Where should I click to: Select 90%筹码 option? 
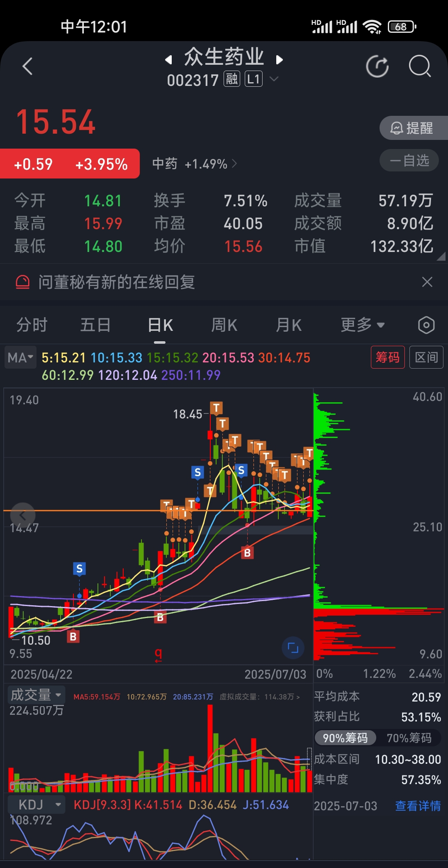click(x=345, y=738)
